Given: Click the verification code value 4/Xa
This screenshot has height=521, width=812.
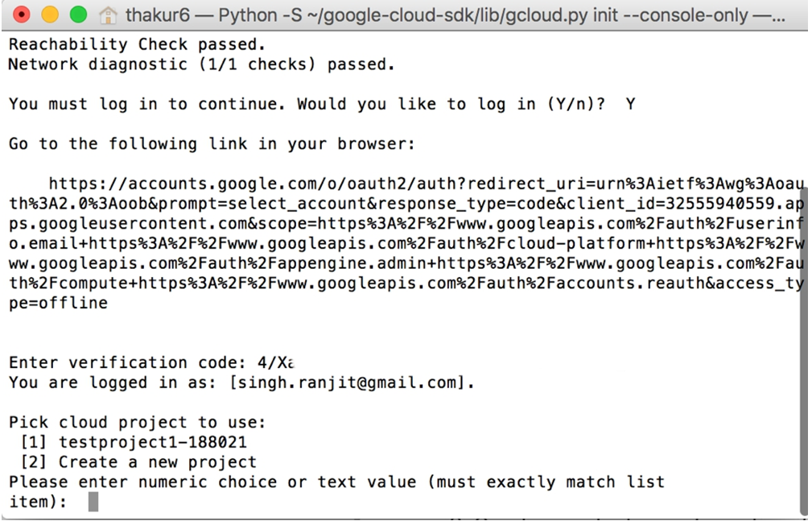Looking at the screenshot, I should point(276,362).
